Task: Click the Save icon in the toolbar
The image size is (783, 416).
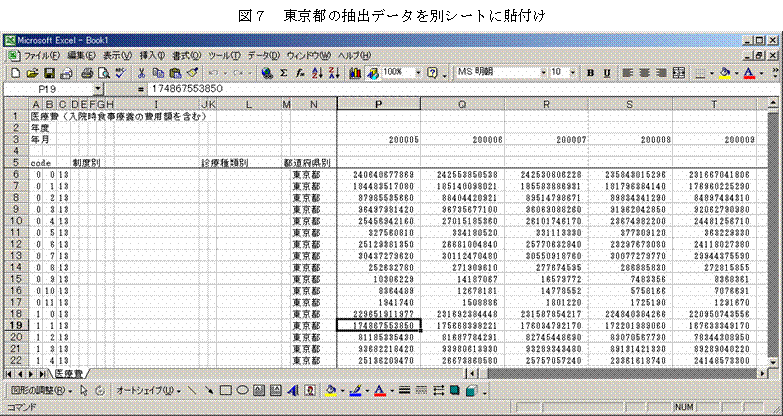Action: (x=48, y=73)
